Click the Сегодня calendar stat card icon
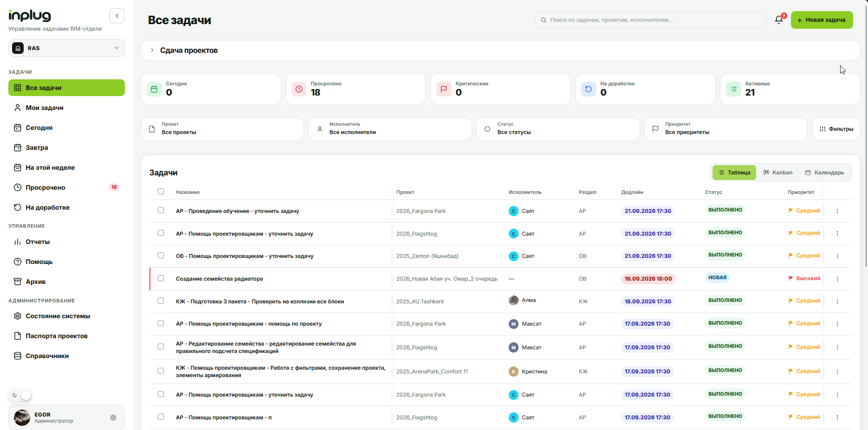Screen dimensions: 868x430 point(154,89)
